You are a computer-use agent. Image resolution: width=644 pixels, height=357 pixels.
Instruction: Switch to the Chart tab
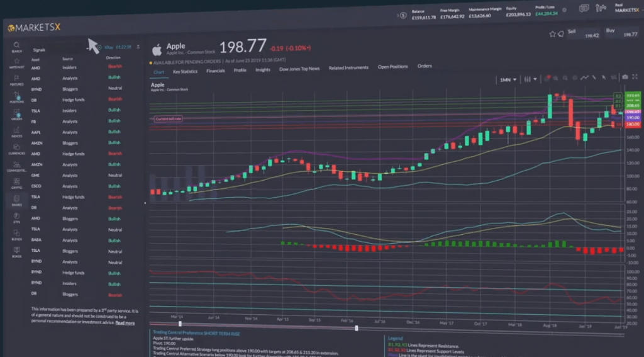click(x=158, y=72)
